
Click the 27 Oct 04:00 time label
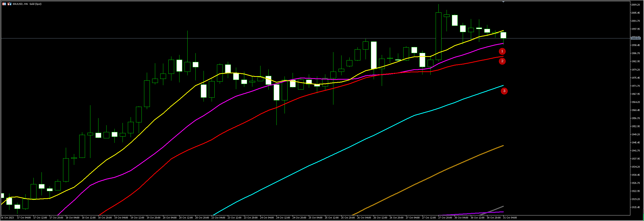click(x=413, y=218)
